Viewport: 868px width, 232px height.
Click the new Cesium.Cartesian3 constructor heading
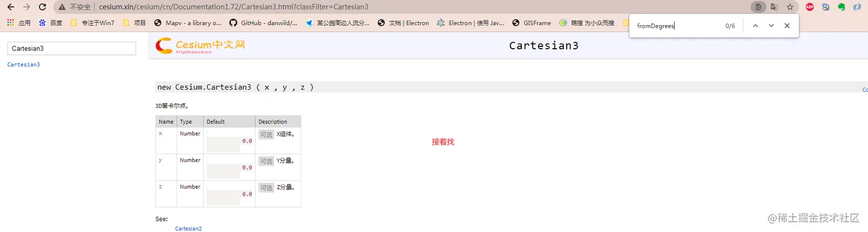235,87
